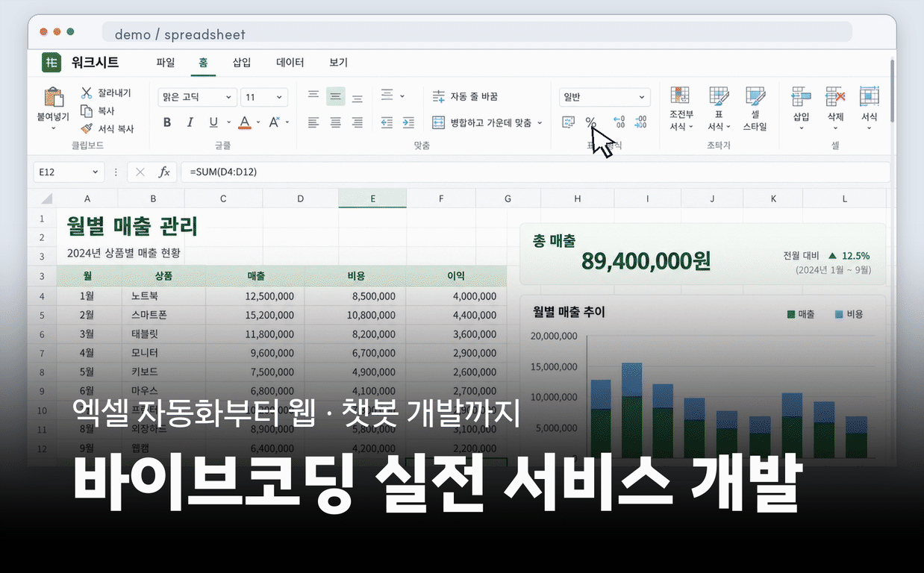Open 셀 스타일 cell styles
The height and width of the screenshot is (573, 924).
(x=755, y=109)
